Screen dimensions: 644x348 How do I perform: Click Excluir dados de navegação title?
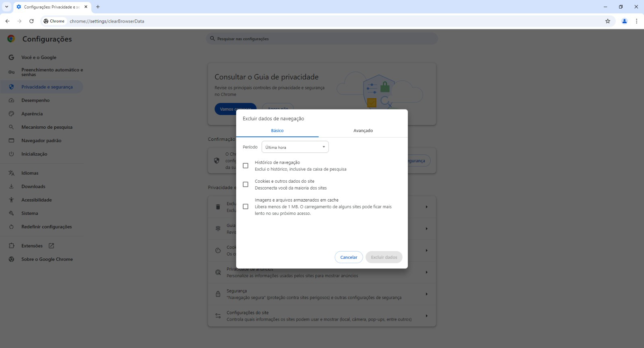(273, 119)
